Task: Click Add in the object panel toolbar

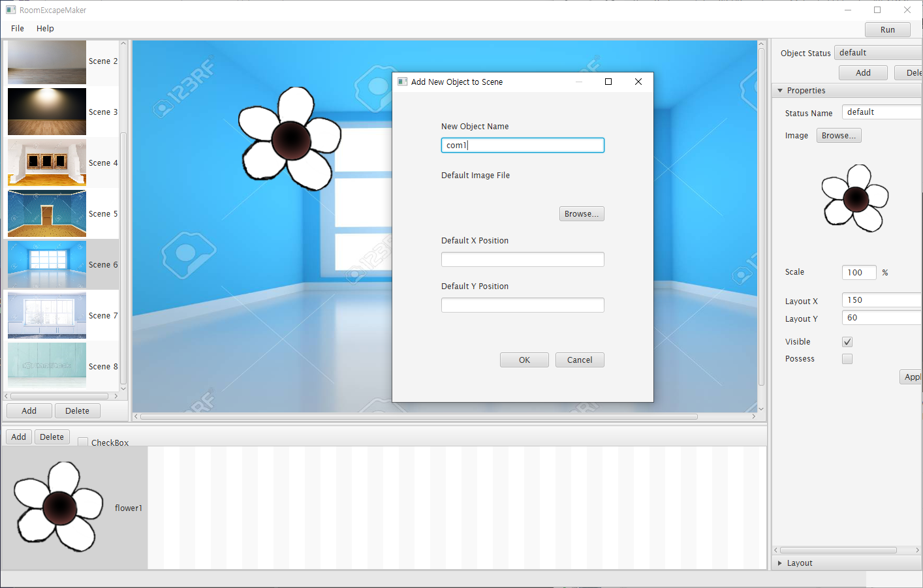Action: click(19, 437)
